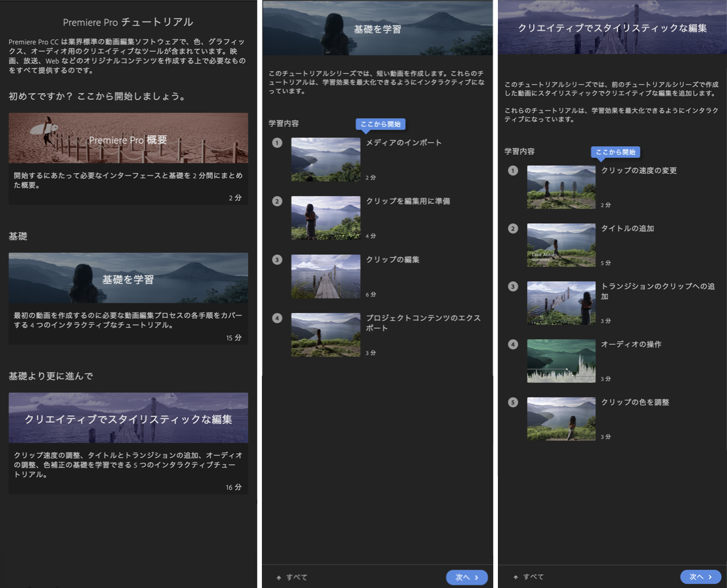Image resolution: width=727 pixels, height=588 pixels.
Task: Click step 2 circle beside クリップを編集用に準備
Action: [277, 201]
